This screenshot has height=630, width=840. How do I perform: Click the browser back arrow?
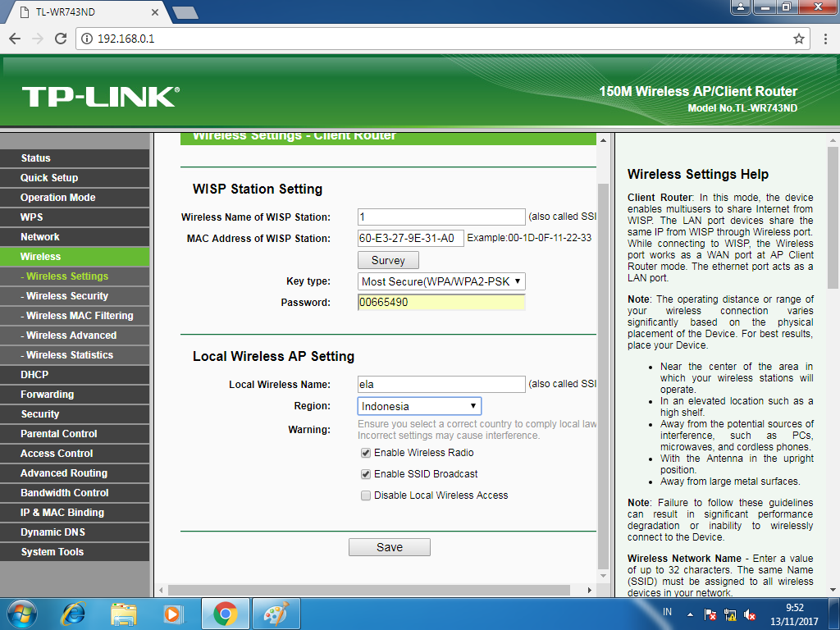point(14,38)
